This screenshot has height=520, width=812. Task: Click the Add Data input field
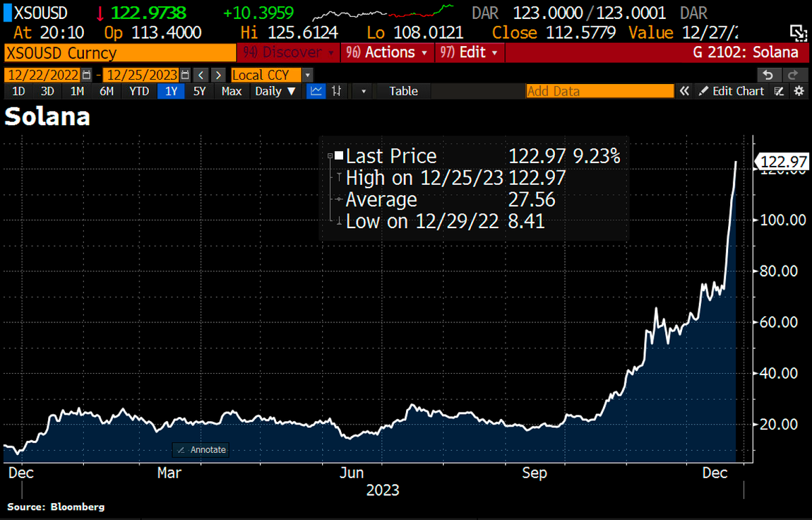[x=600, y=91]
